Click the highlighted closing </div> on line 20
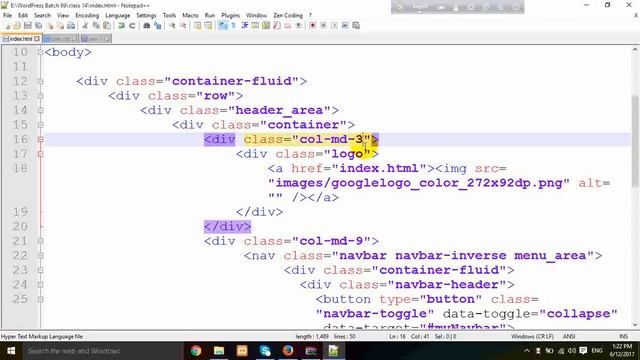Viewport: 640px width, 360px height. click(x=227, y=227)
